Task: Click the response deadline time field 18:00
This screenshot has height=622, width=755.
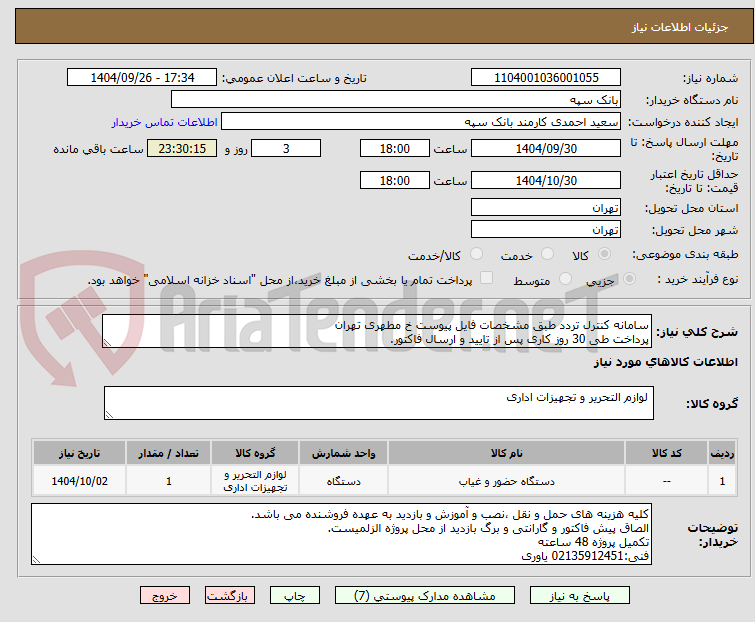Action: [394, 148]
